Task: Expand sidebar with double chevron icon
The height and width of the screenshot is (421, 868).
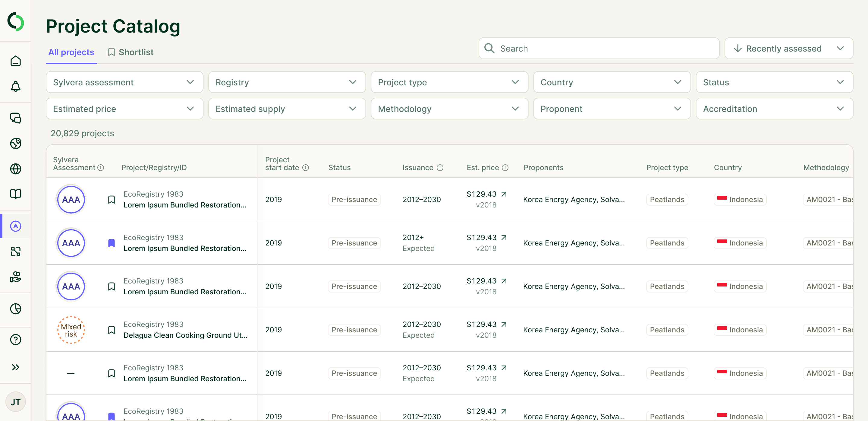Action: click(x=15, y=367)
